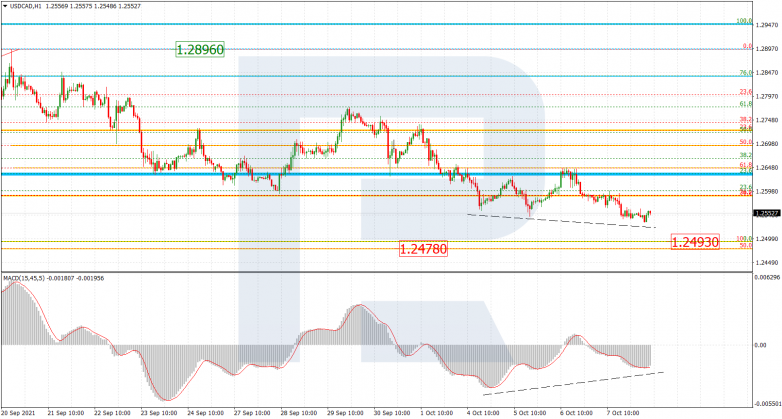Click the 1.29470 value on the price scale

click(767, 25)
